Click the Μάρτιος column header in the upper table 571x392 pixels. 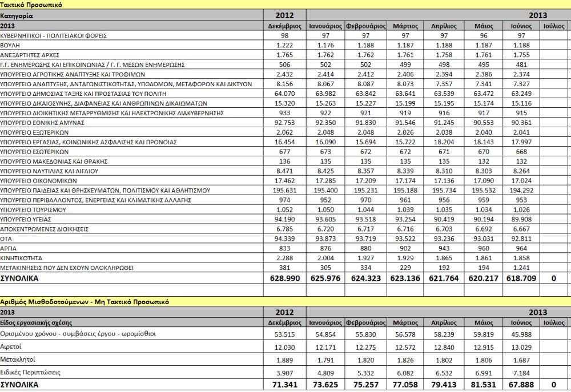405,26
